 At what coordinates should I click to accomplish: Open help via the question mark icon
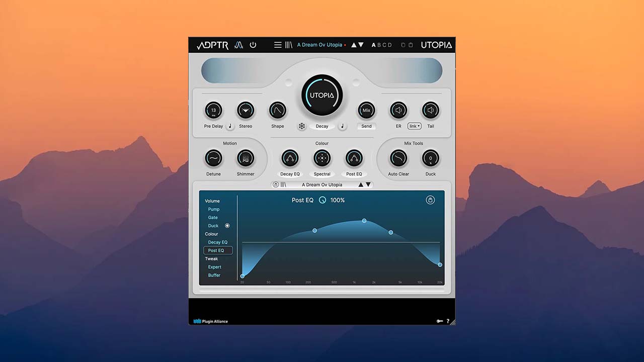click(x=448, y=321)
